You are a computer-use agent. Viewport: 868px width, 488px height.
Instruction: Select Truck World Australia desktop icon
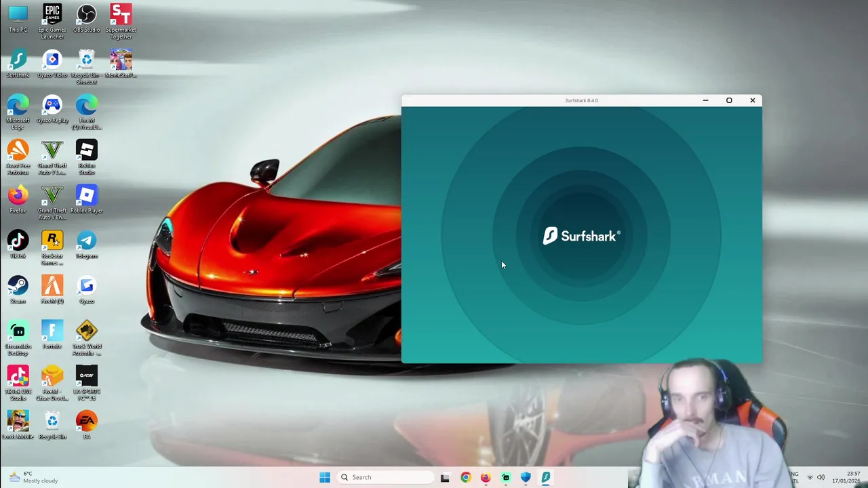coord(86,338)
